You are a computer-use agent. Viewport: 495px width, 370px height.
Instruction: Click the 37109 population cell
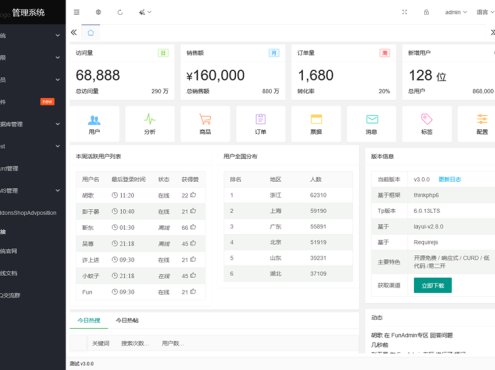(x=318, y=274)
